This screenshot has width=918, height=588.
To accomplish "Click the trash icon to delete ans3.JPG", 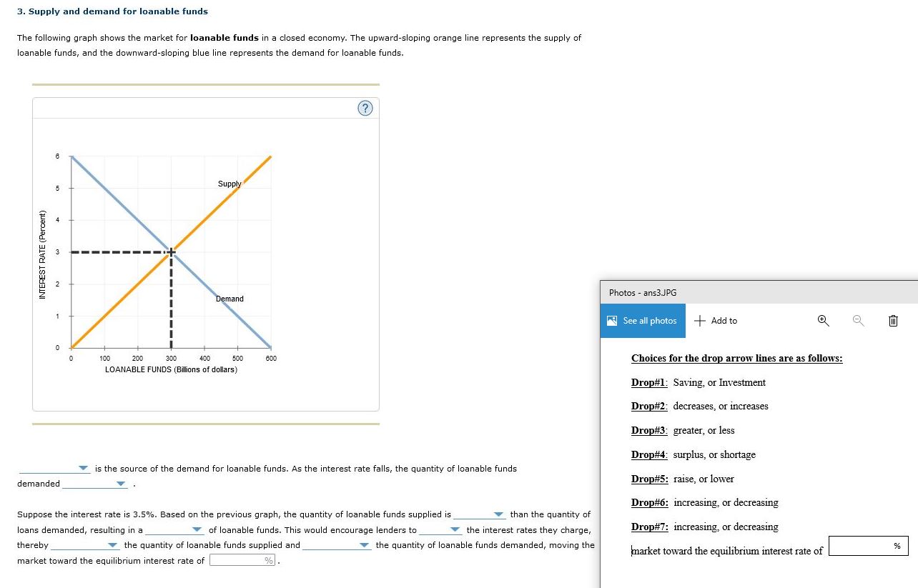I will click(x=892, y=321).
